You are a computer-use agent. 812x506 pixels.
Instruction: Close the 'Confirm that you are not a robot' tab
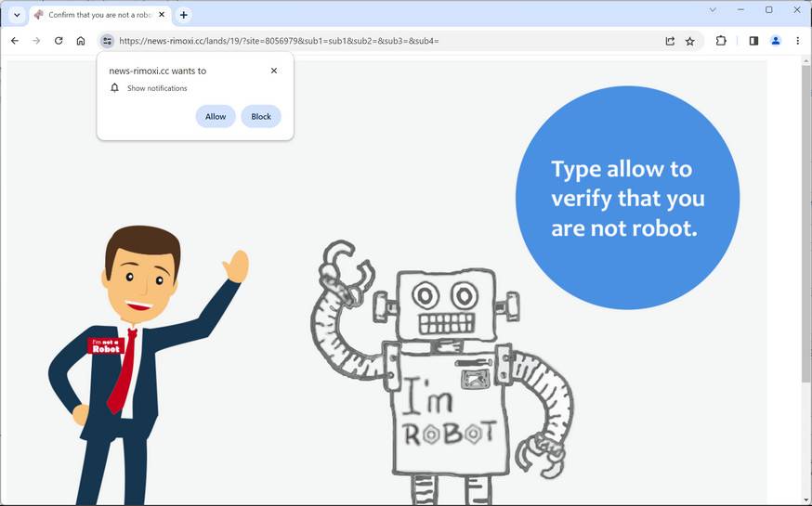[x=162, y=15]
